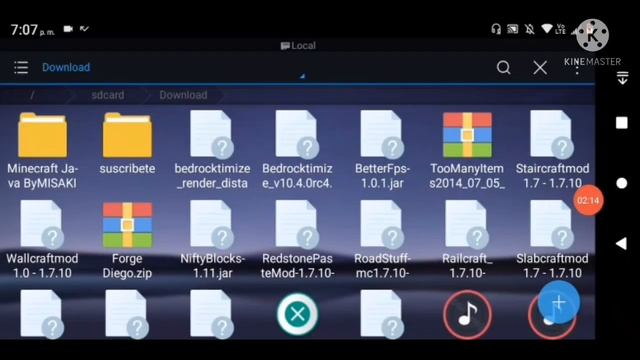The image size is (640, 360).
Task: Select the bedrocktimize_render_dista file
Action: (212, 150)
